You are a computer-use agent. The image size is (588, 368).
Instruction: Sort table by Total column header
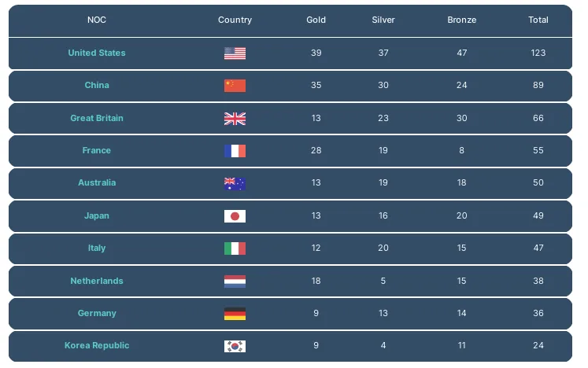(538, 20)
